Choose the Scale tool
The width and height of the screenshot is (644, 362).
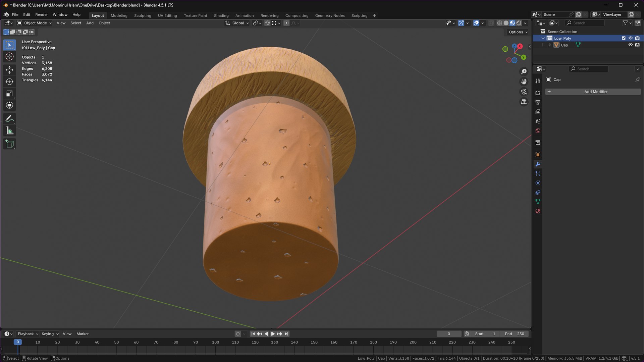click(9, 94)
